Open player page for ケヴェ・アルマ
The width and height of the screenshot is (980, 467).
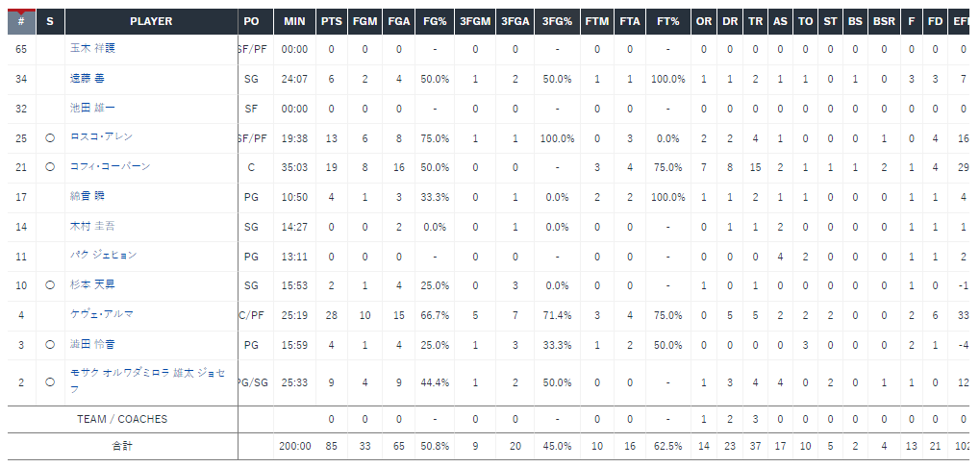pos(102,314)
